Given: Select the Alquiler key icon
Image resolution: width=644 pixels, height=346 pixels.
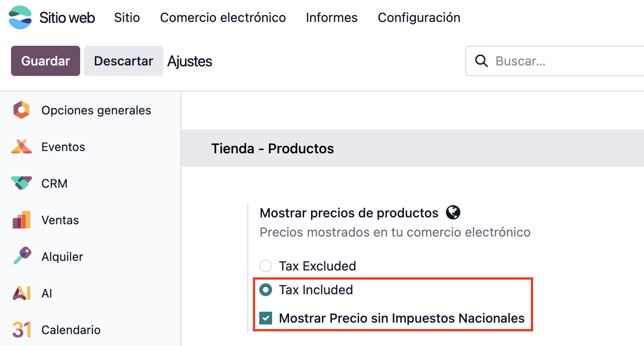Looking at the screenshot, I should pos(22,257).
